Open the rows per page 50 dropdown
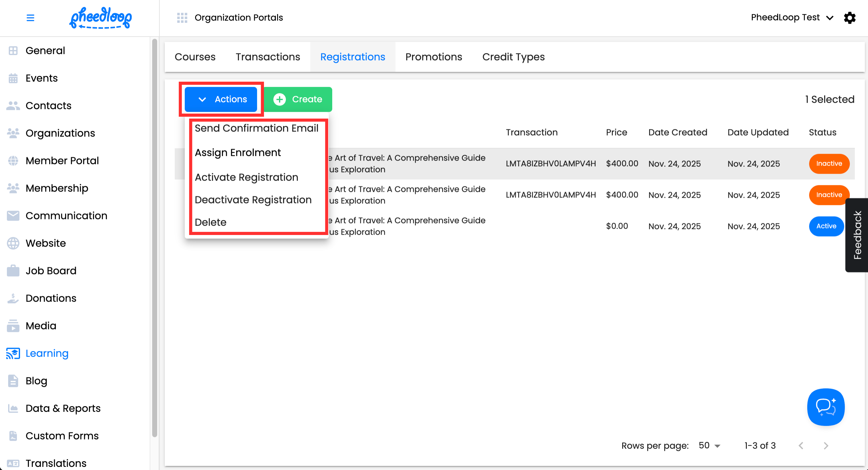 click(709, 445)
